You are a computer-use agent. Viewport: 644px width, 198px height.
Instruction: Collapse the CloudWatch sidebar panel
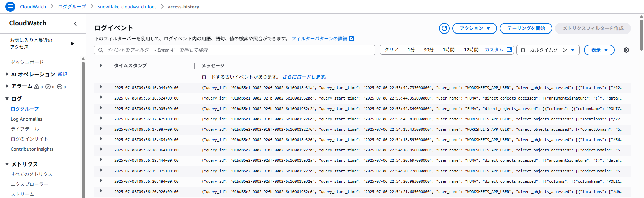[x=75, y=23]
